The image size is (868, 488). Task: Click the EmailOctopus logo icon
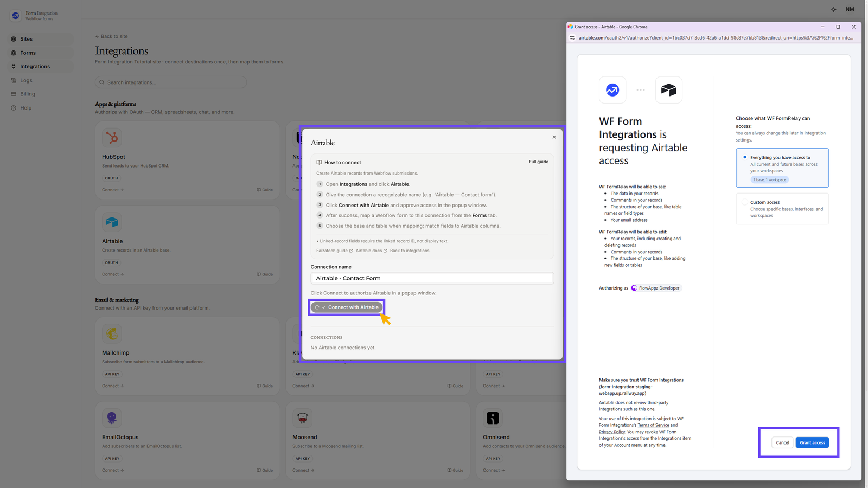(x=112, y=418)
